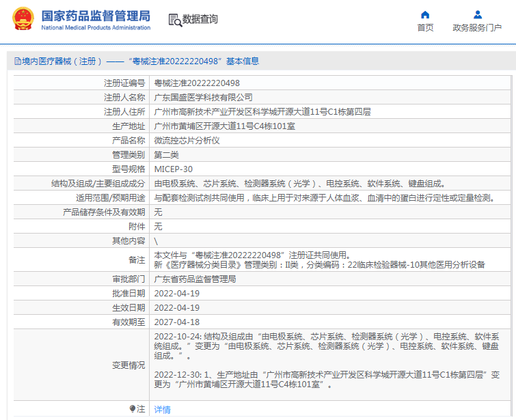Select the 产品储存条件及有效期 value 无
The width and height of the screenshot is (516, 420).
coord(159,212)
